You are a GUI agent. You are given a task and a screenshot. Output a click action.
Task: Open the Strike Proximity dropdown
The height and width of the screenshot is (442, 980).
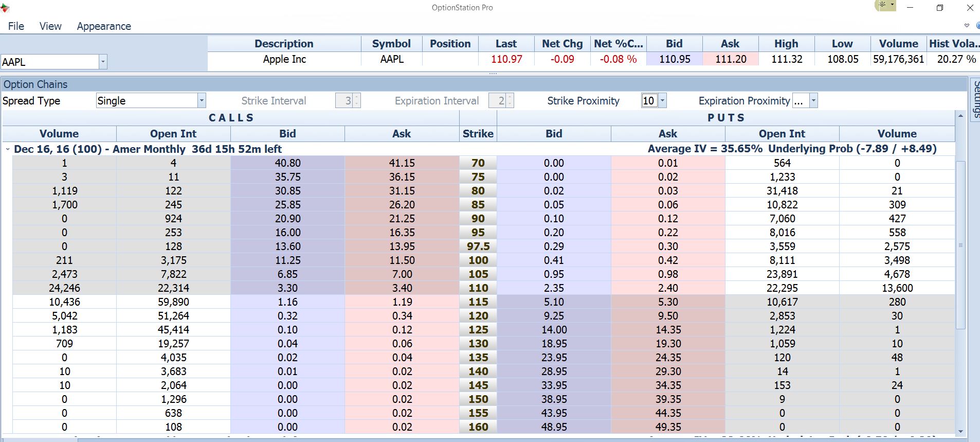pos(662,101)
